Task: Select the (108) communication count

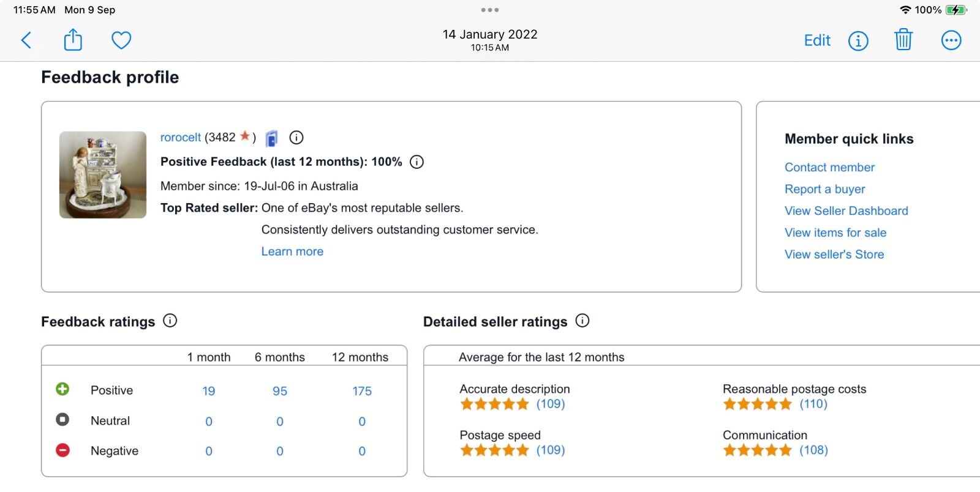Action: coord(813,450)
